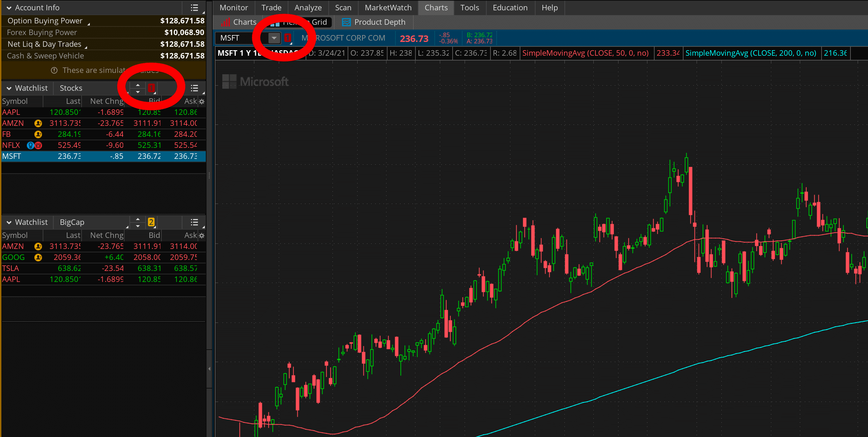This screenshot has width=868, height=437.
Task: Click the NFLX blue lightbulb icon
Action: [30, 145]
